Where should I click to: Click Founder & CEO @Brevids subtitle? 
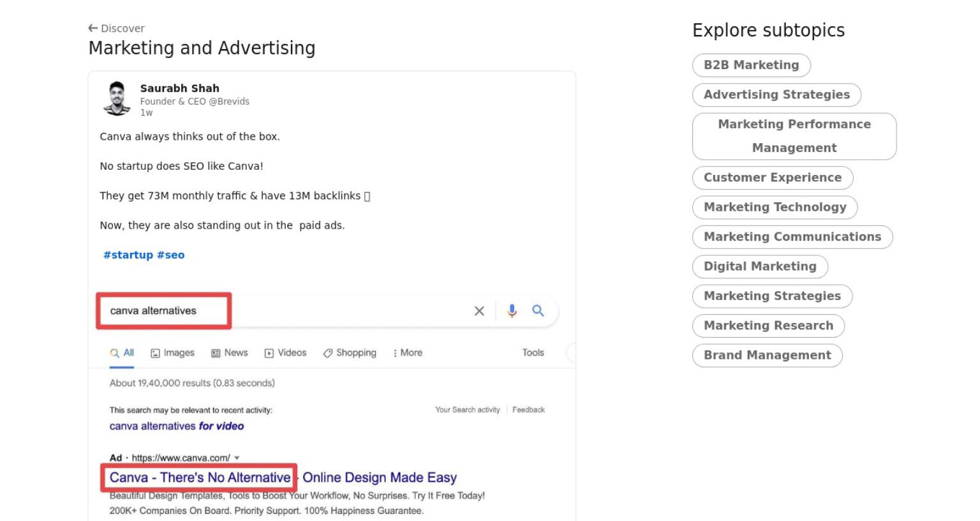pos(195,102)
